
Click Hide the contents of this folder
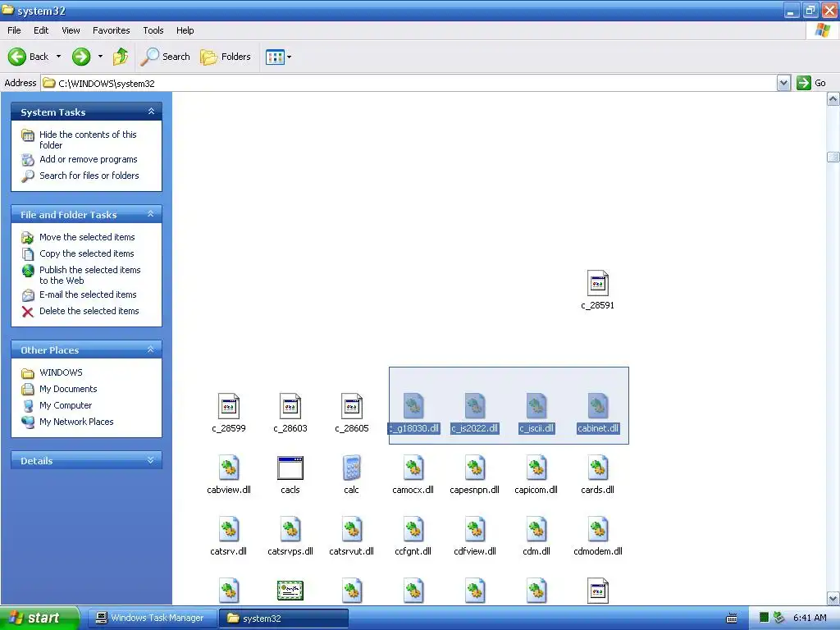pyautogui.click(x=88, y=139)
